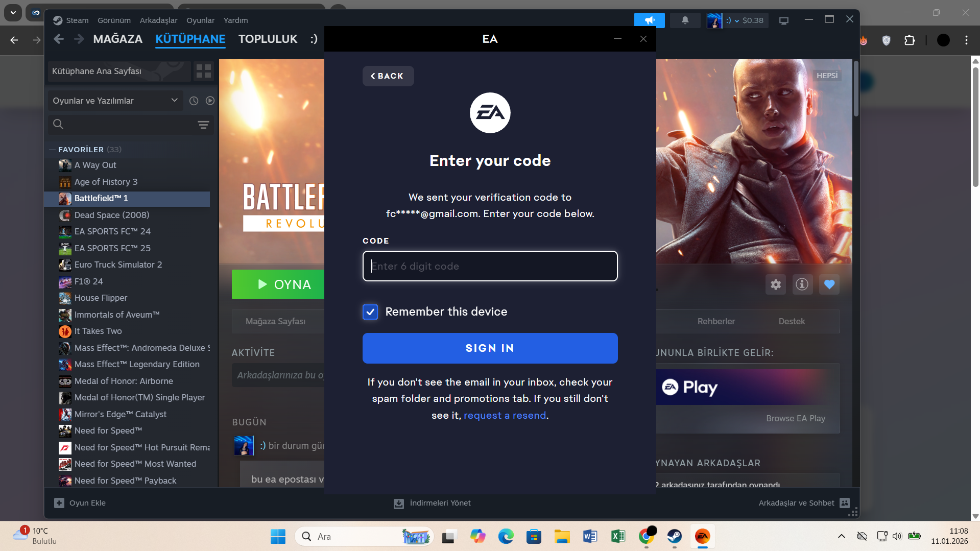Click the 6 digit code input field
Image resolution: width=980 pixels, height=551 pixels.
point(490,266)
